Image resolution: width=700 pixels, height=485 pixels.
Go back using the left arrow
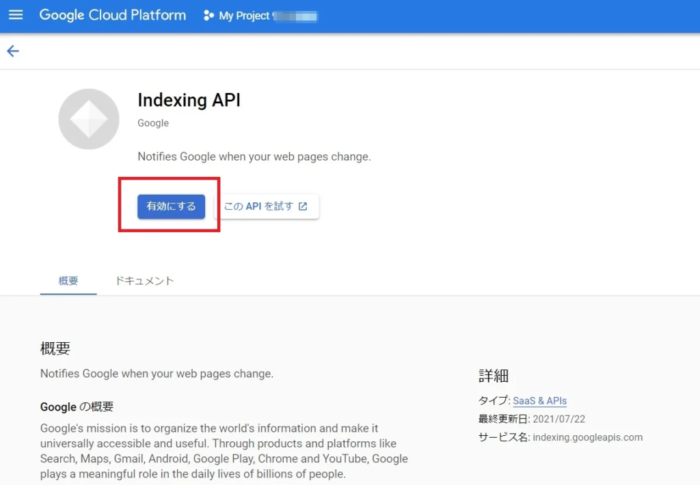(13, 51)
